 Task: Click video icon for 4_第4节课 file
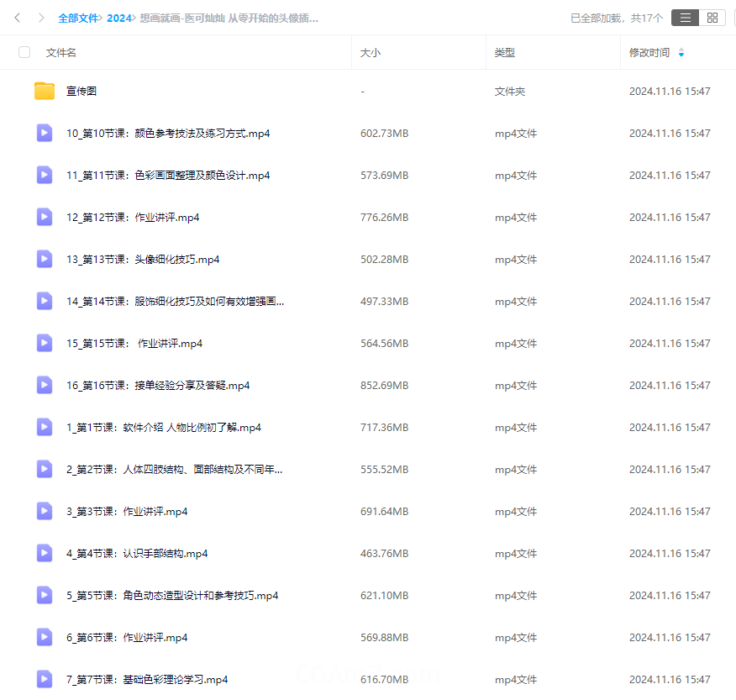pos(45,553)
